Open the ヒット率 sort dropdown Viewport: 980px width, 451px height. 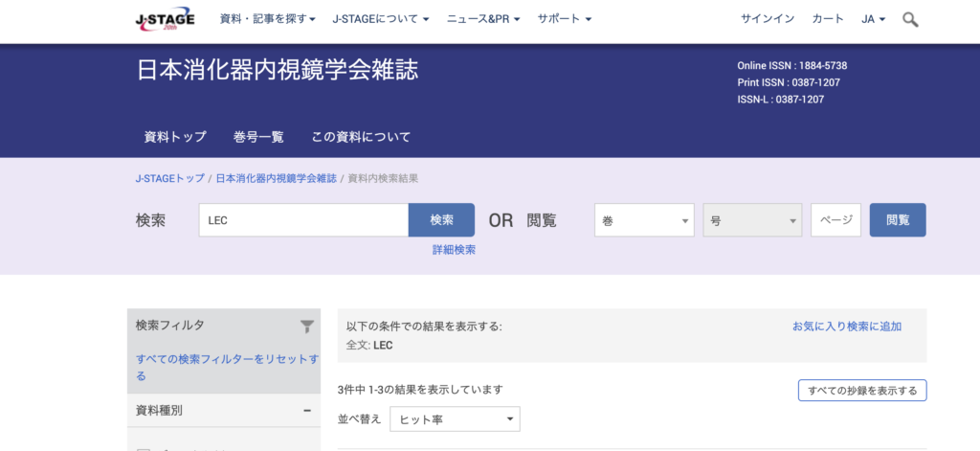[455, 418]
